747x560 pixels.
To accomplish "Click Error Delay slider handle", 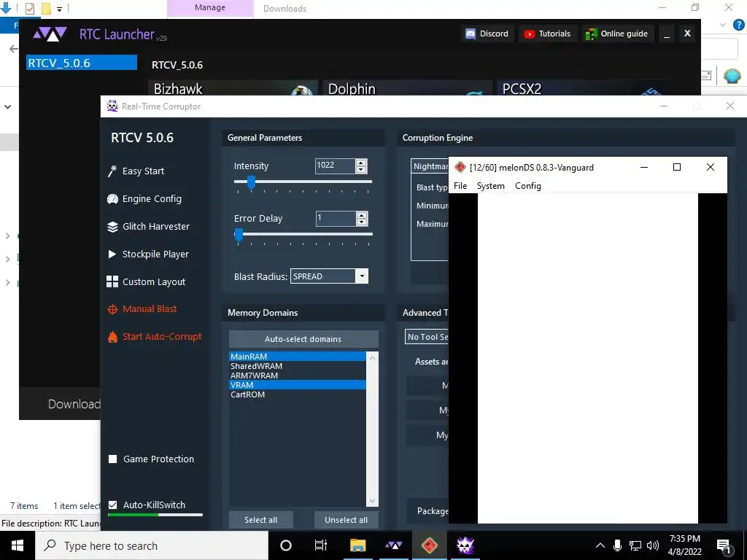I will click(239, 234).
